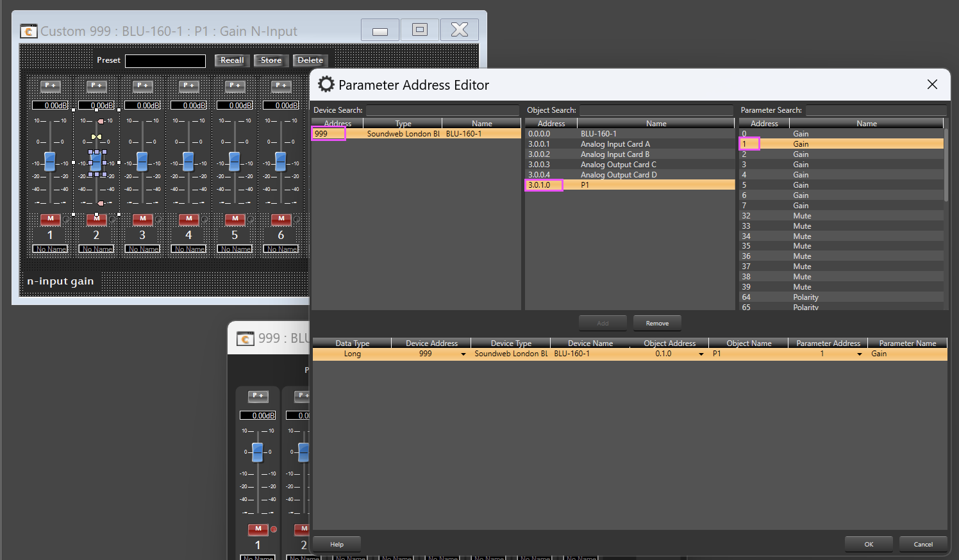Mute channel 1 in Gain N-Input
The image size is (959, 560).
[50, 219]
